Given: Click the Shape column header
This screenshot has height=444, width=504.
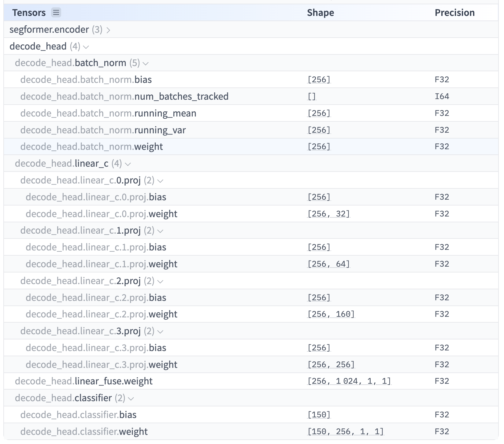Looking at the screenshot, I should pos(320,13).
